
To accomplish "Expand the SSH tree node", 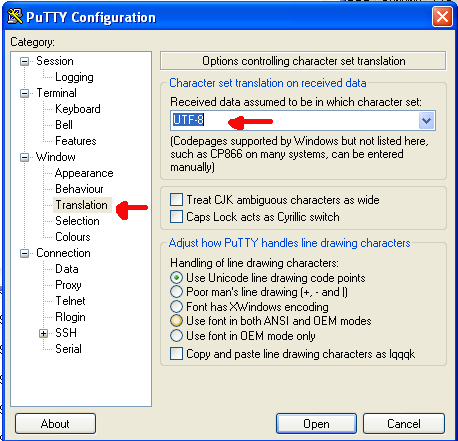I will coord(43,333).
